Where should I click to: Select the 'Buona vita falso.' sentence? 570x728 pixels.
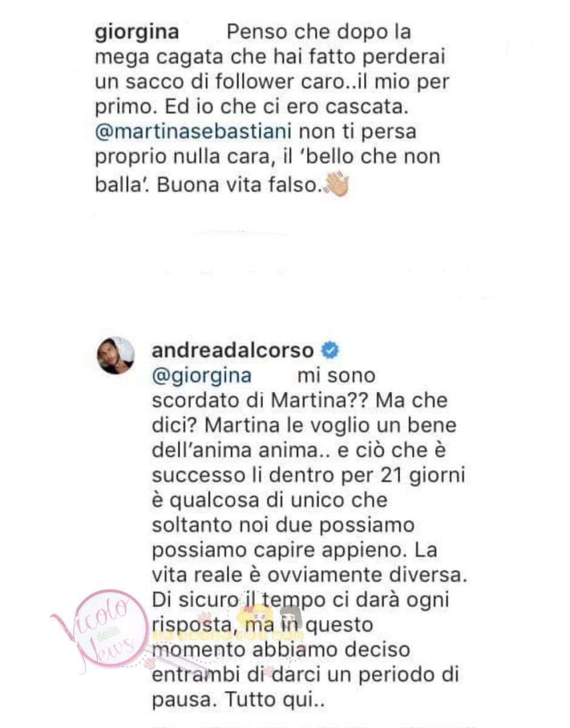[237, 186]
